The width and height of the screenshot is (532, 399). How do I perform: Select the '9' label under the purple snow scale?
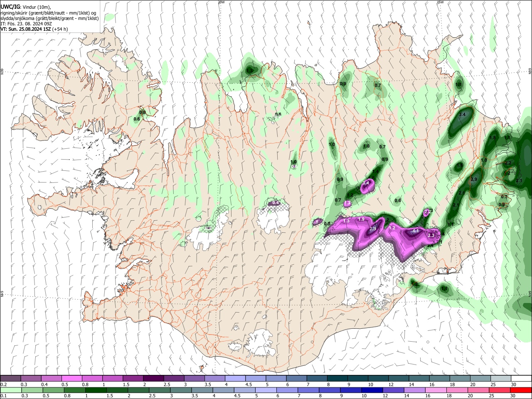click(x=350, y=384)
